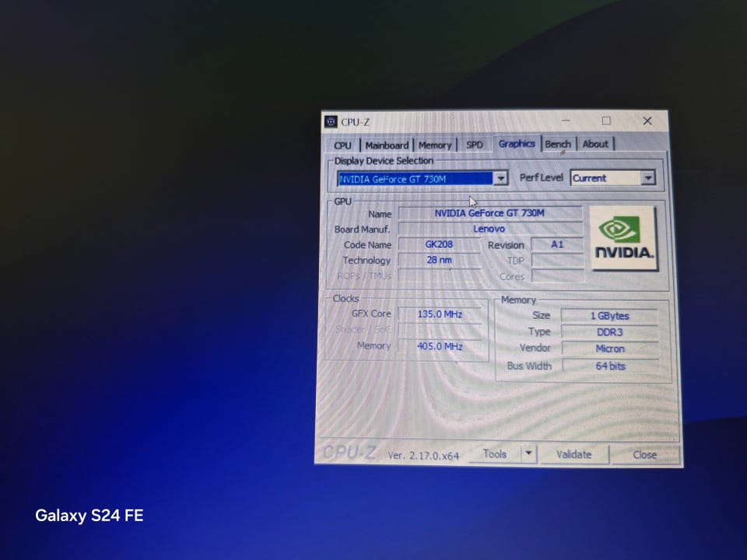Select the SPD tab
747x560 pixels.
pos(475,145)
